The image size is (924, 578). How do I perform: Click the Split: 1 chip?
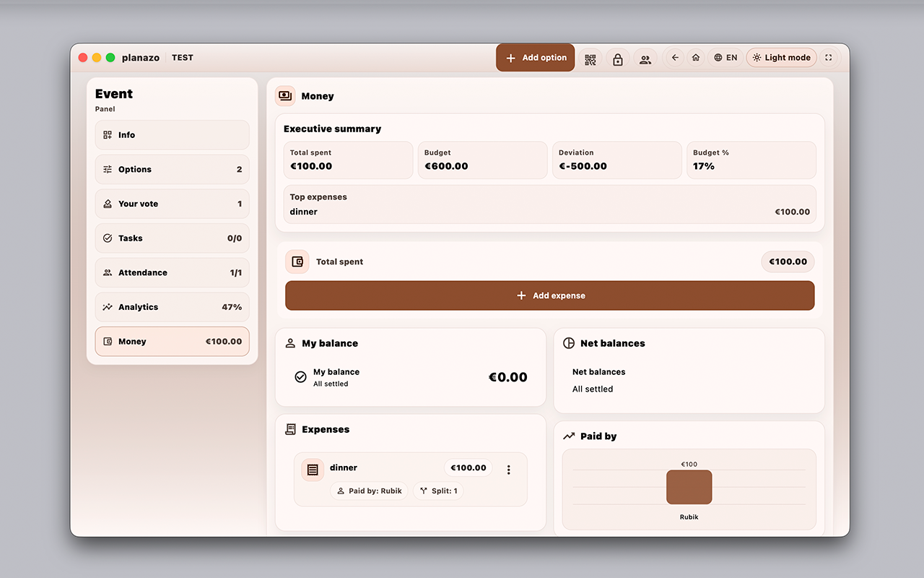pyautogui.click(x=438, y=491)
